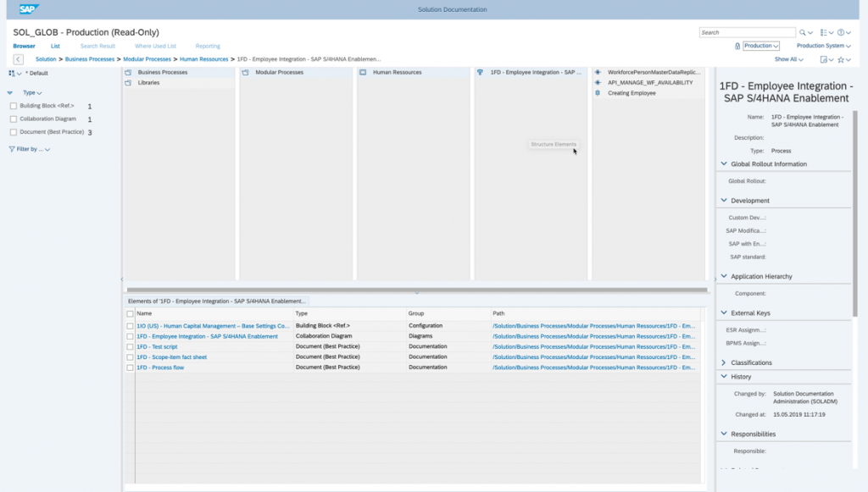Click the 1FD Employee Integration process icon

pos(480,73)
